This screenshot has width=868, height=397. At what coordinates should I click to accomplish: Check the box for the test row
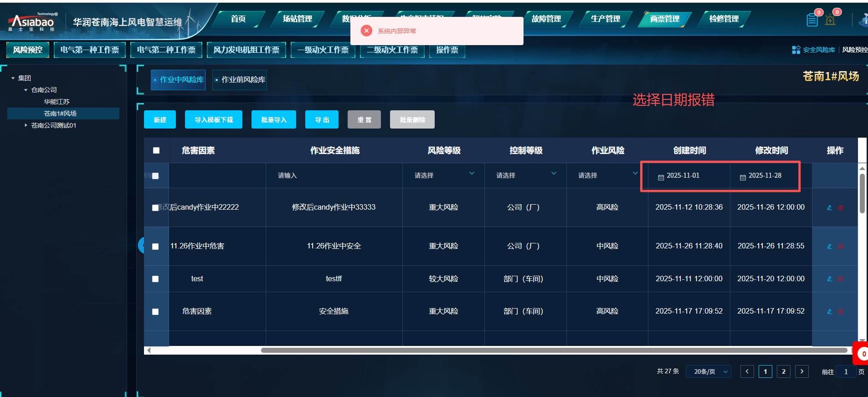click(155, 279)
